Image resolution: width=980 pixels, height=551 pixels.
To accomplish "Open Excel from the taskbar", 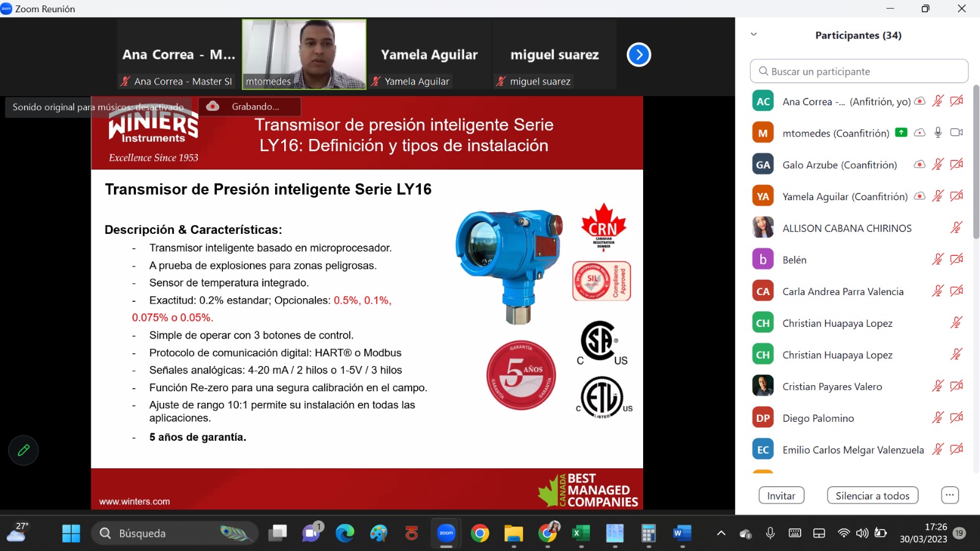I will click(581, 533).
